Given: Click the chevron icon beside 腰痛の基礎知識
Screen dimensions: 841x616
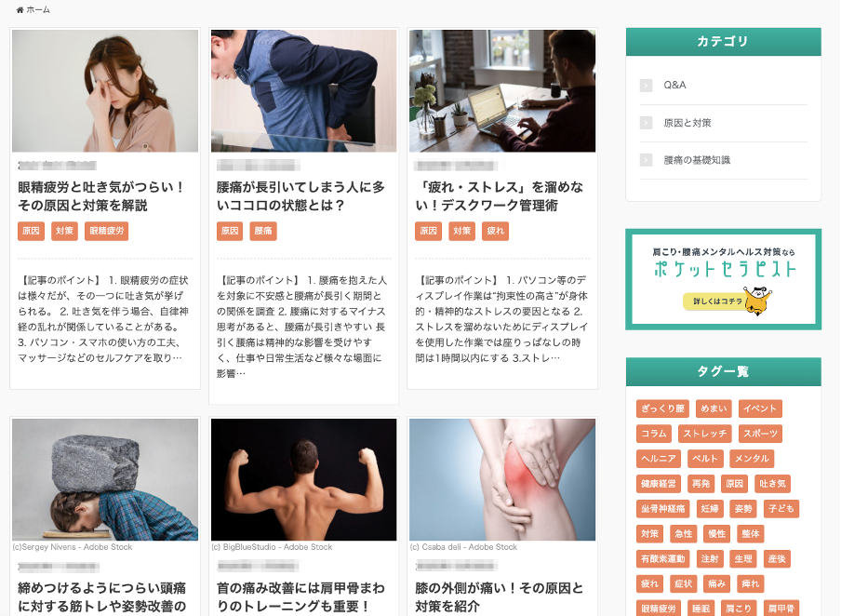Looking at the screenshot, I should pyautogui.click(x=646, y=160).
